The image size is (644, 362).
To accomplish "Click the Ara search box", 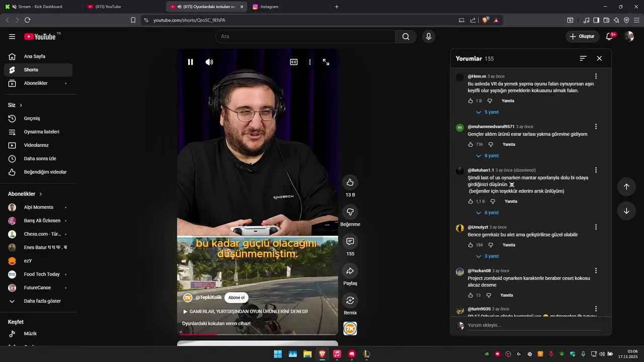I will point(305,36).
